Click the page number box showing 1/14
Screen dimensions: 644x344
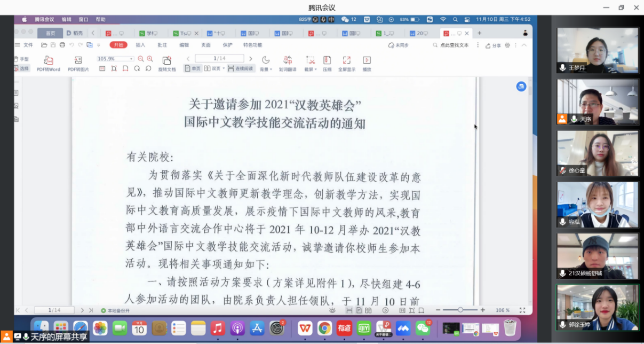point(219,58)
